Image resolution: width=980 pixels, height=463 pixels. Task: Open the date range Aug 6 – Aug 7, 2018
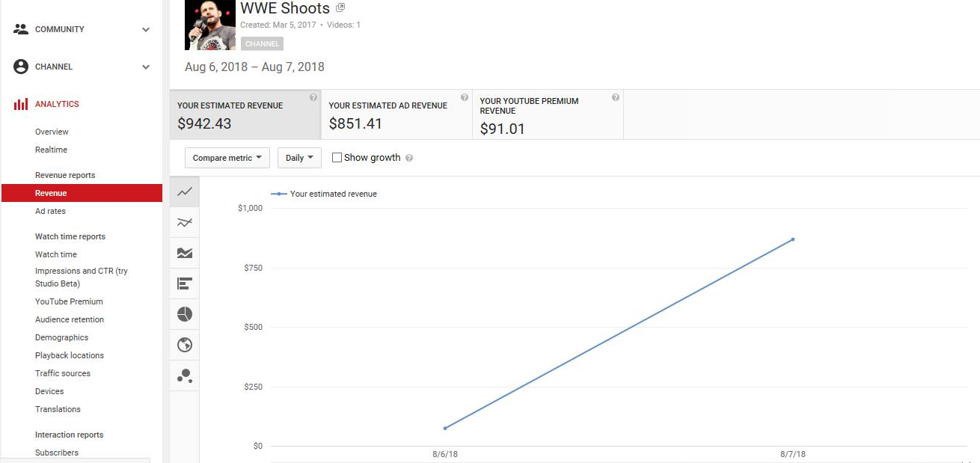coord(254,67)
